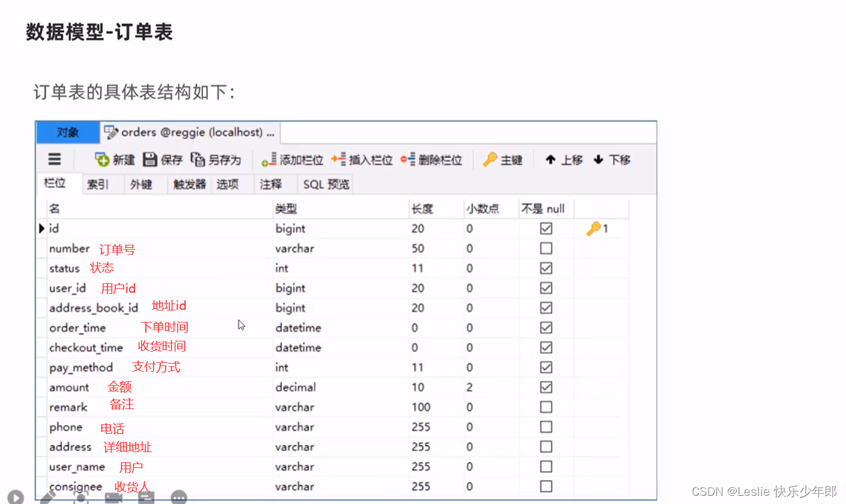Select the field name cell address_book_id
This screenshot has width=846, height=504.
click(159, 308)
